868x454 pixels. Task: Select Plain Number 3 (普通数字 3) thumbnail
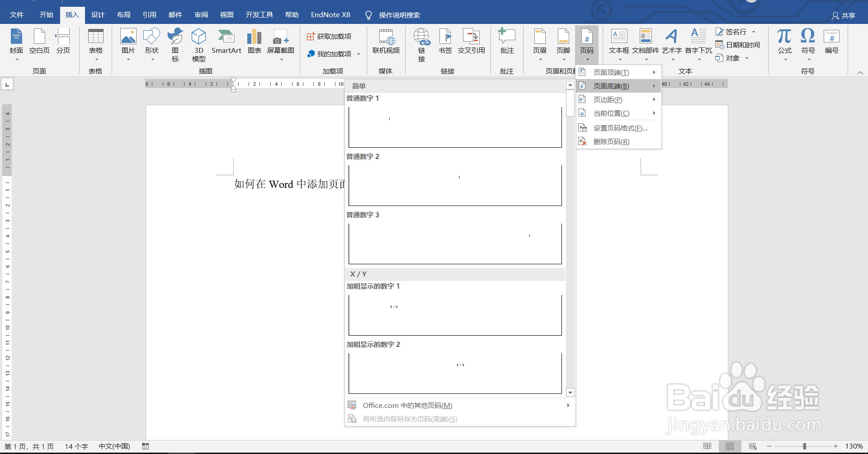tap(455, 243)
